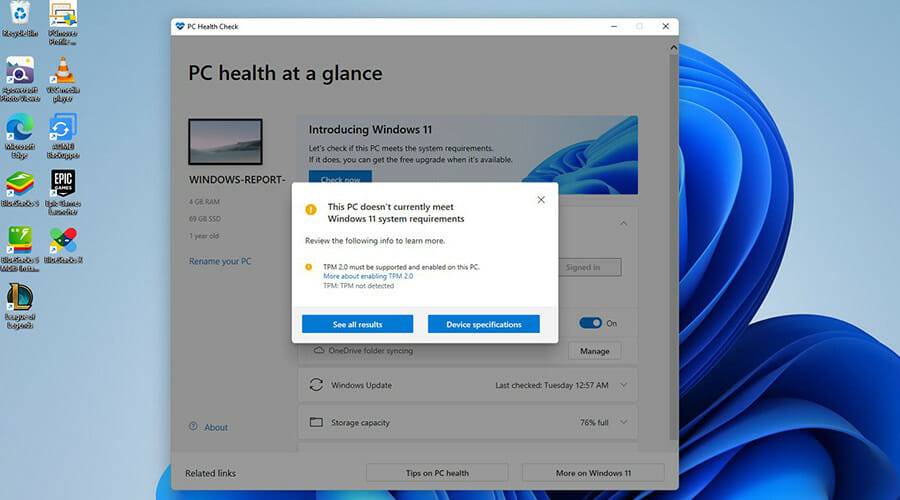Click the Rename your PC link
Image resolution: width=900 pixels, height=500 pixels.
[220, 261]
